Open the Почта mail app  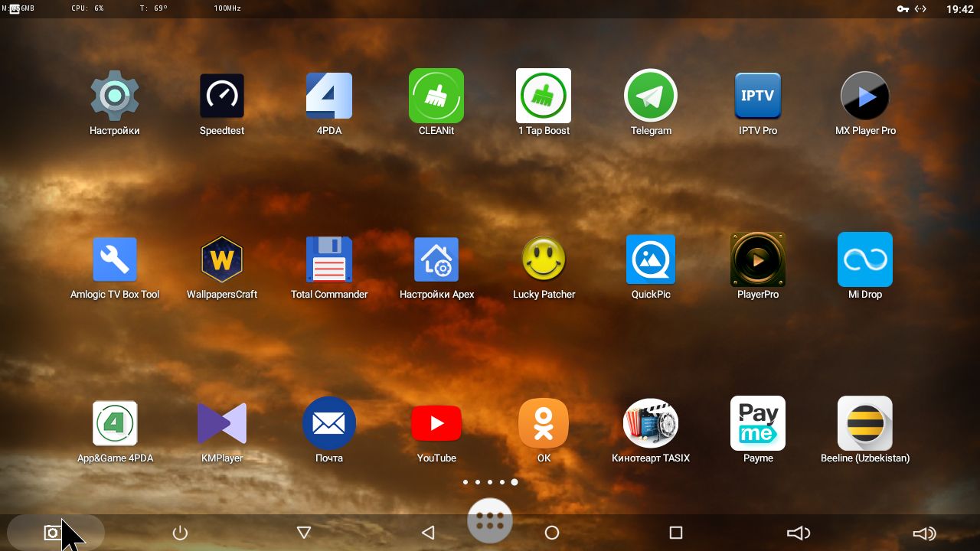pyautogui.click(x=329, y=423)
